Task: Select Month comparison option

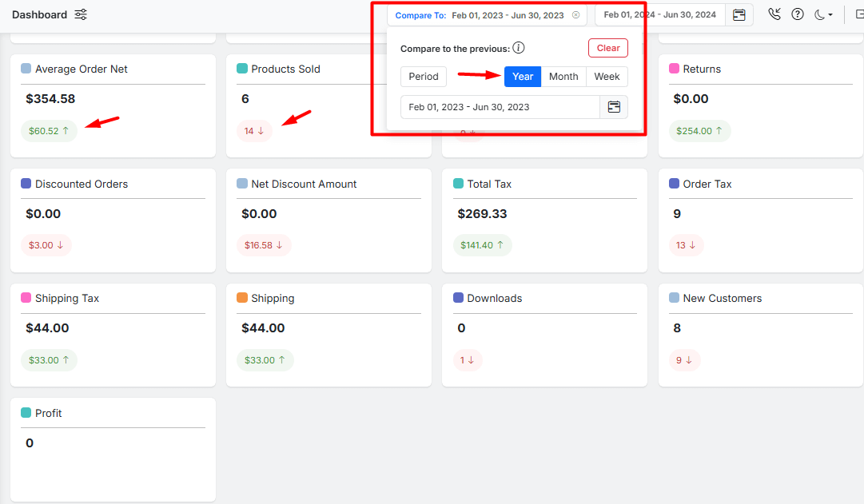Action: coord(563,77)
